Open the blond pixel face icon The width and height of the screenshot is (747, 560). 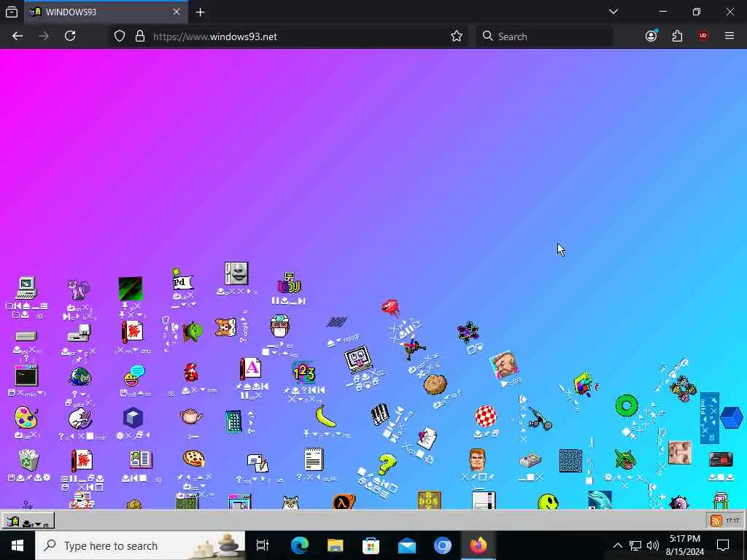[477, 460]
